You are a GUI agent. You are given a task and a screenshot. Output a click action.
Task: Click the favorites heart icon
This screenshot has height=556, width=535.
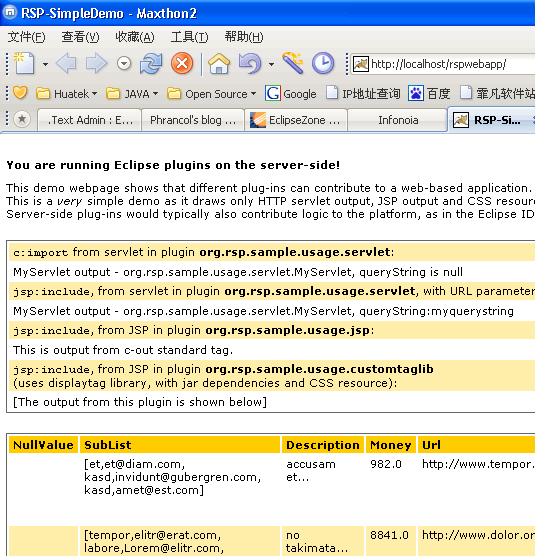[20, 93]
